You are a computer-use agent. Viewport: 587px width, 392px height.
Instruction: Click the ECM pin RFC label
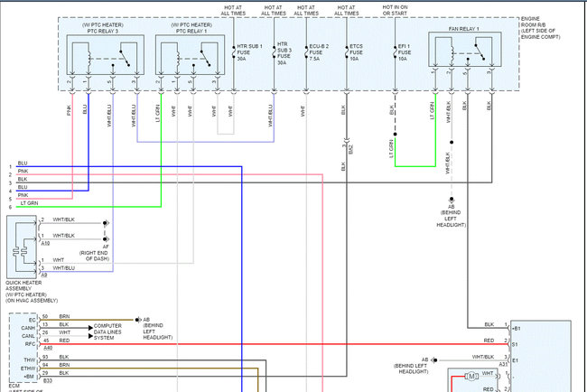(31, 344)
